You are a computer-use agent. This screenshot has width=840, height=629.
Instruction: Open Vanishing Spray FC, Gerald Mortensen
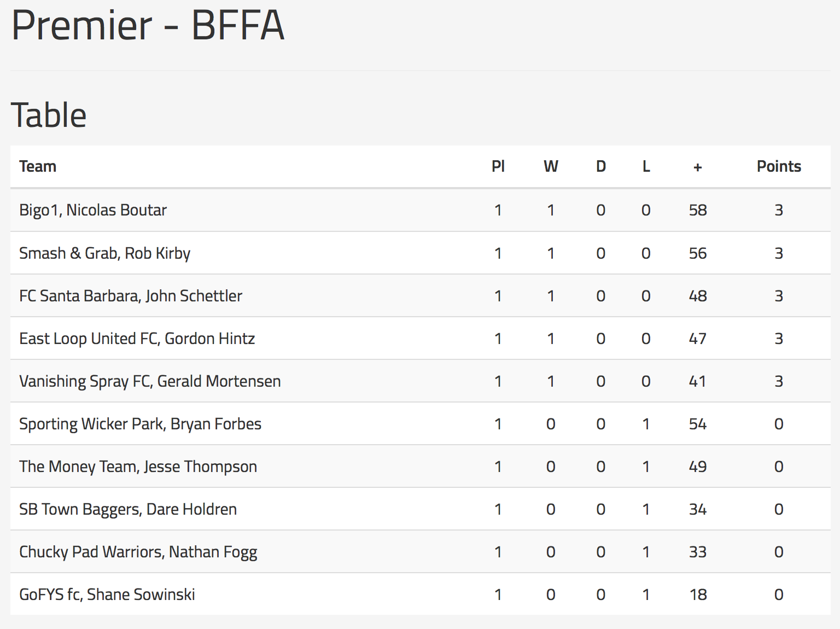[420, 381]
